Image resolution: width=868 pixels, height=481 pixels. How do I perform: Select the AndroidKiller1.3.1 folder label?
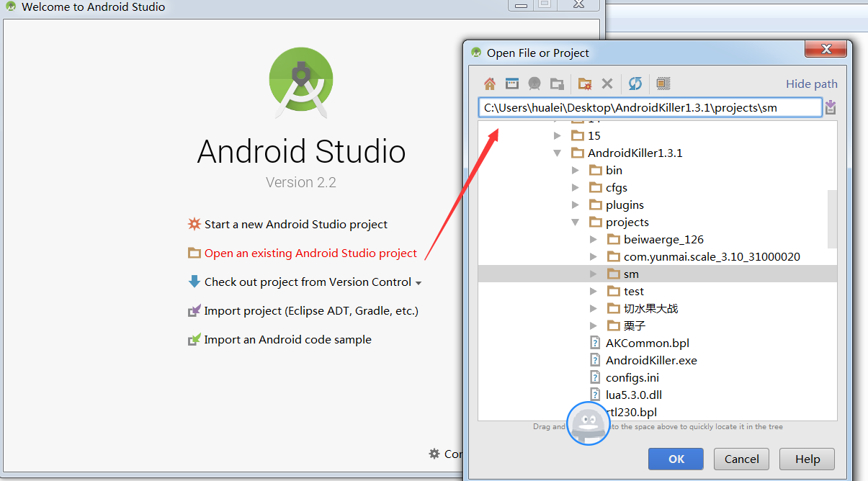635,153
